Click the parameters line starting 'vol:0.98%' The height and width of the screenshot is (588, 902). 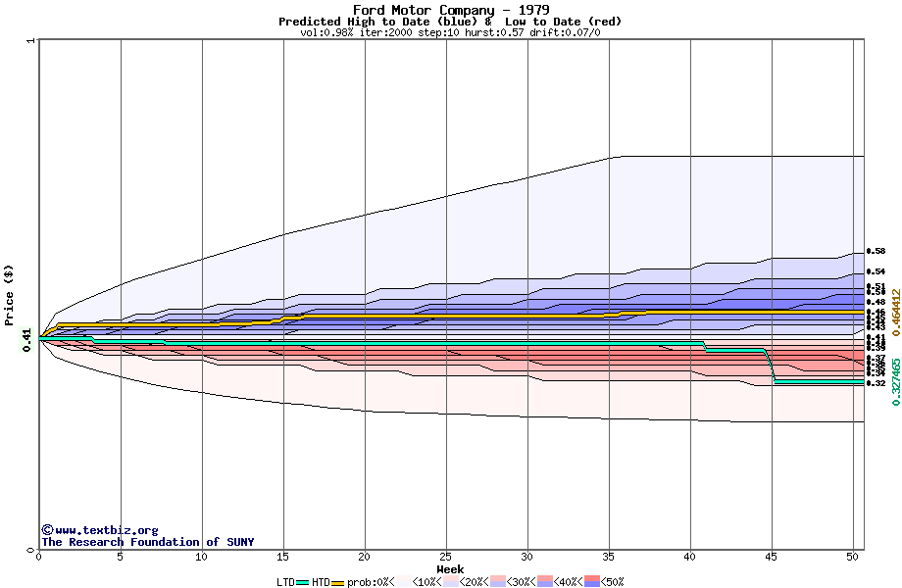450,32
